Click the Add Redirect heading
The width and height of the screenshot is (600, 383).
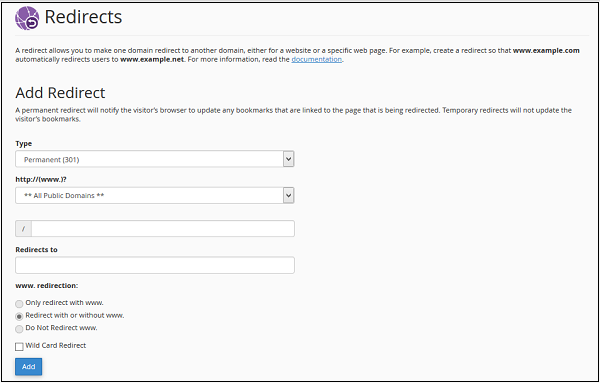point(60,93)
